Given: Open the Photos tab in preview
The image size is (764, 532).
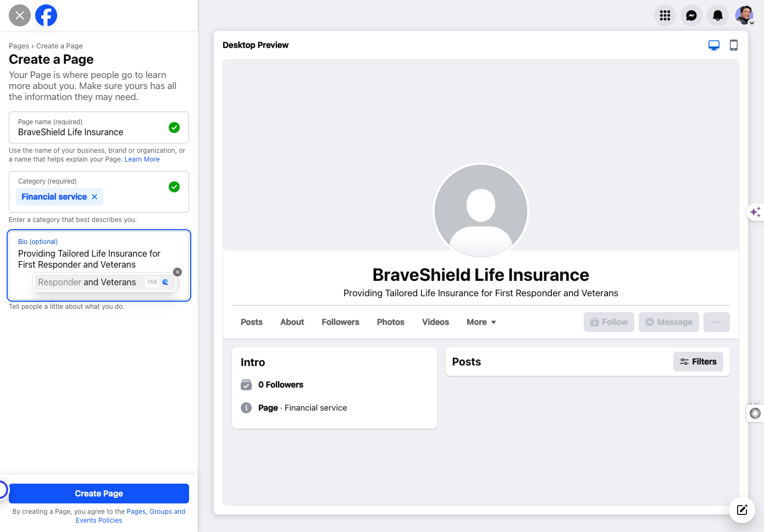Looking at the screenshot, I should (x=391, y=322).
